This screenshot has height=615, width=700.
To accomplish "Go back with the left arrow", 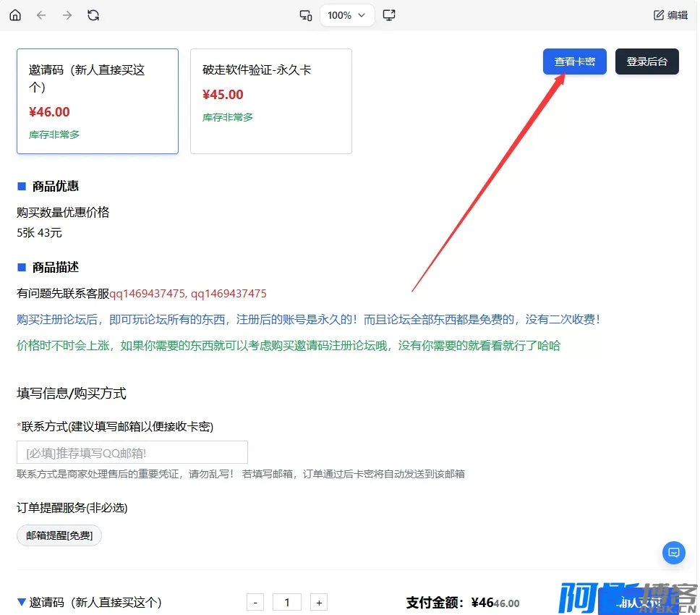I will coord(41,15).
